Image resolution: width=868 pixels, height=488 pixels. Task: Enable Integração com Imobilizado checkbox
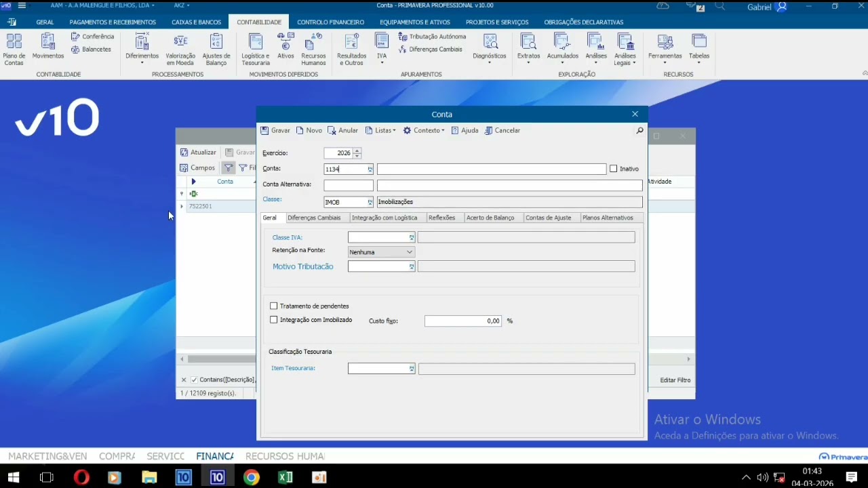point(274,320)
